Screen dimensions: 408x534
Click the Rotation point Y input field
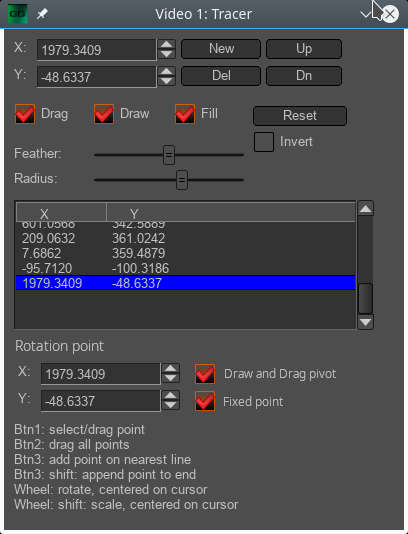[100, 401]
